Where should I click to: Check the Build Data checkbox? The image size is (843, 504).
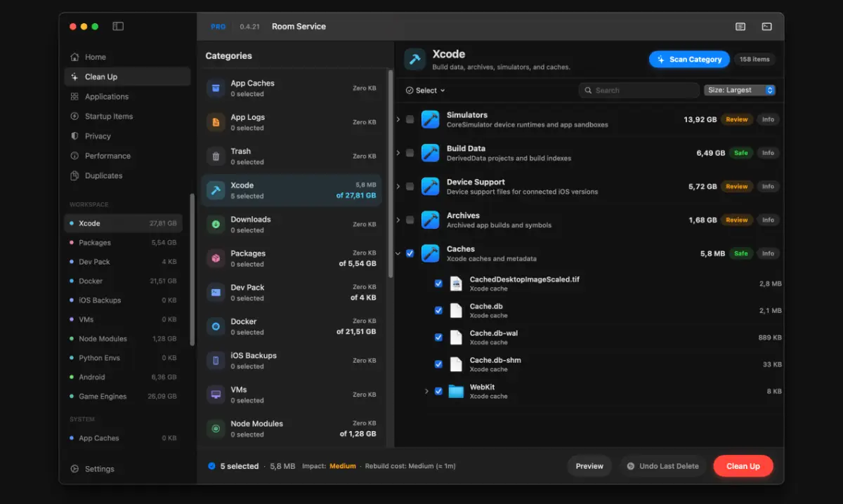tap(410, 153)
